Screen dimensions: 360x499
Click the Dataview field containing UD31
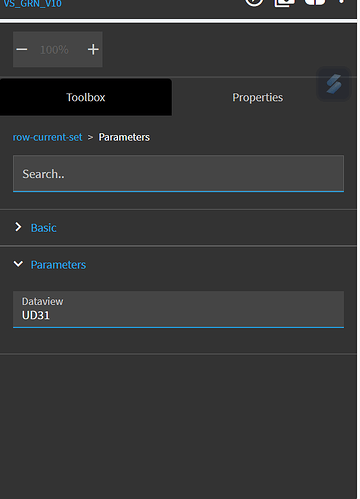coord(178,310)
